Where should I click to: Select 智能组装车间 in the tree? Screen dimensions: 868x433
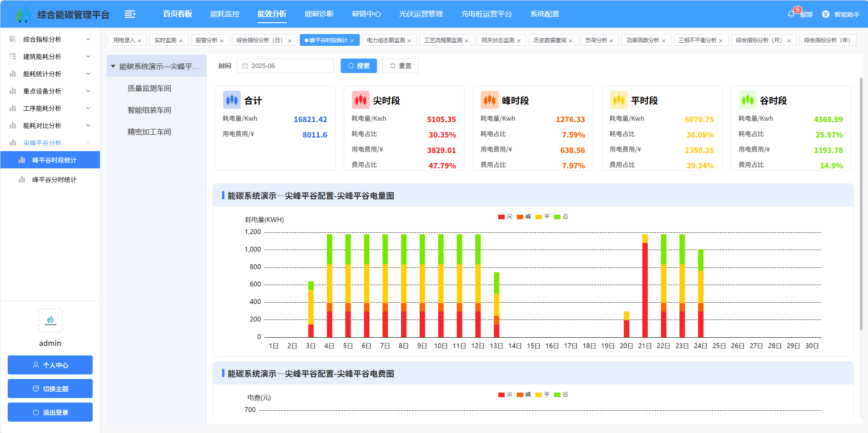pyautogui.click(x=149, y=110)
